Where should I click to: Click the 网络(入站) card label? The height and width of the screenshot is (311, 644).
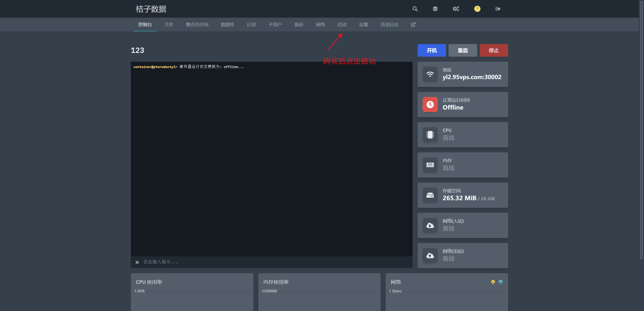(453, 221)
